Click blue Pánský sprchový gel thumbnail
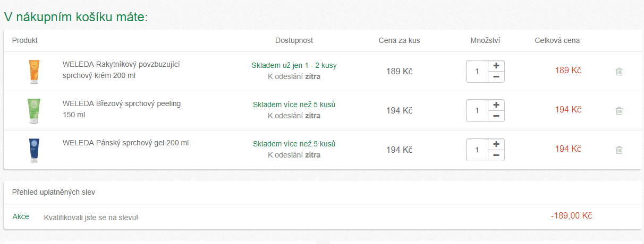The width and height of the screenshot is (644, 244). click(x=34, y=150)
